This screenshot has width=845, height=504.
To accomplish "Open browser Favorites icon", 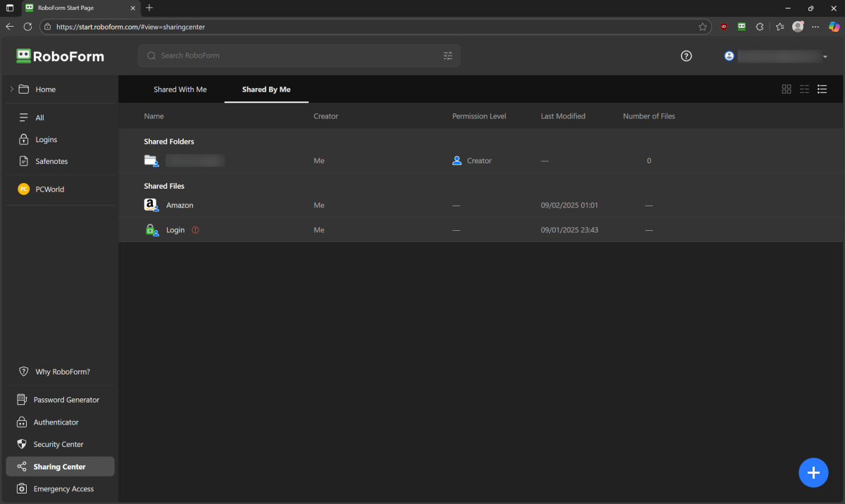I will coord(780,27).
